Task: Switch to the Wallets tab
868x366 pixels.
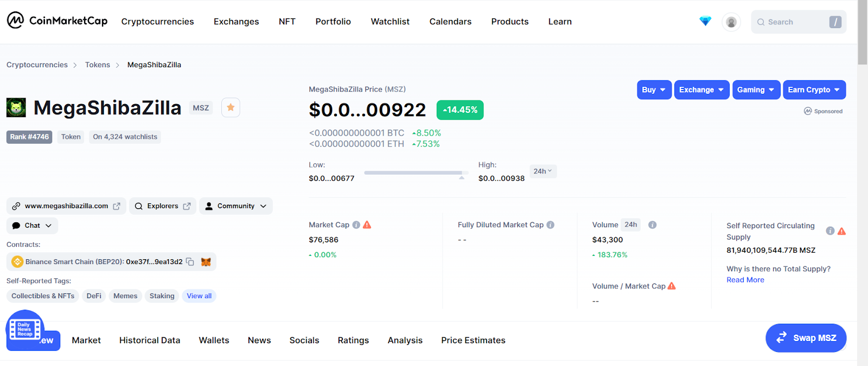Action: tap(214, 341)
